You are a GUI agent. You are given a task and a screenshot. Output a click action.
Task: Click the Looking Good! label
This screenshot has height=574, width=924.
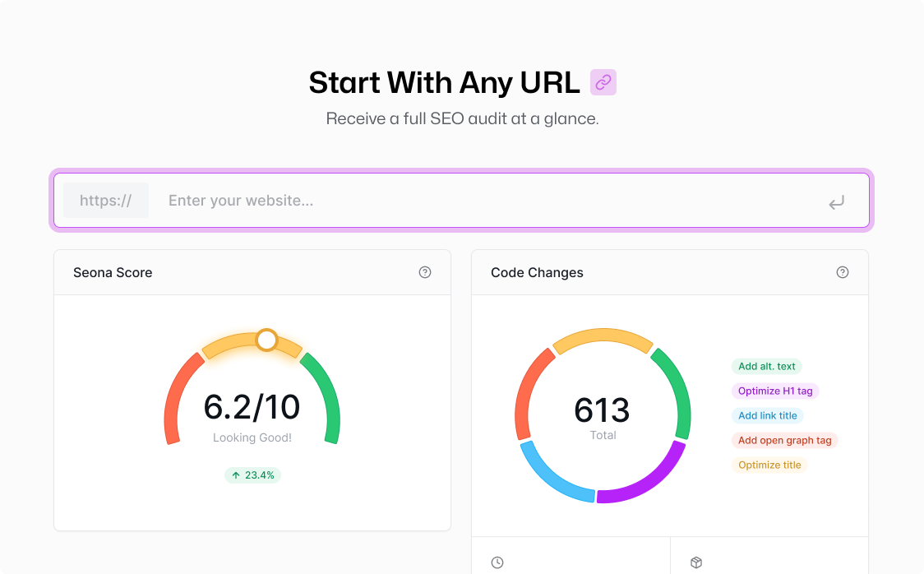252,437
